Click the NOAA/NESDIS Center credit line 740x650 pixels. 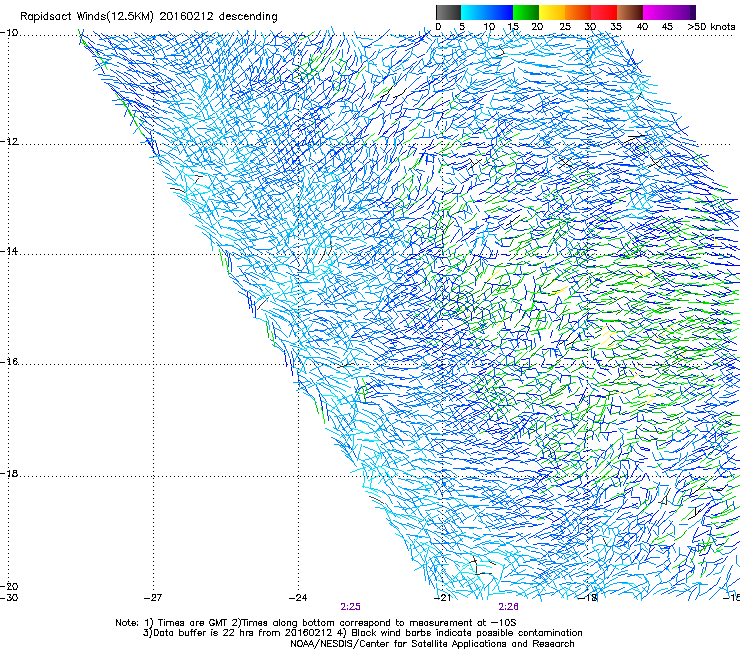point(432,644)
